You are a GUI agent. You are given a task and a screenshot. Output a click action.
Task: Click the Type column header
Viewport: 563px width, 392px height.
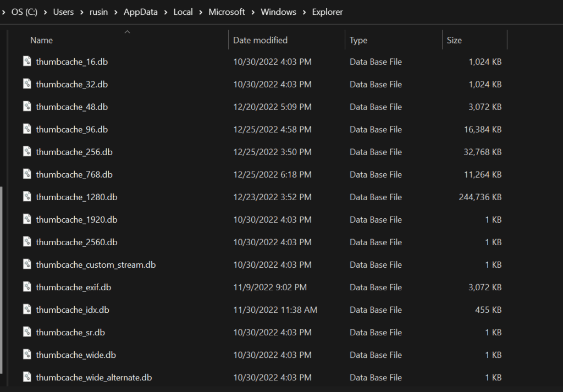click(x=358, y=40)
